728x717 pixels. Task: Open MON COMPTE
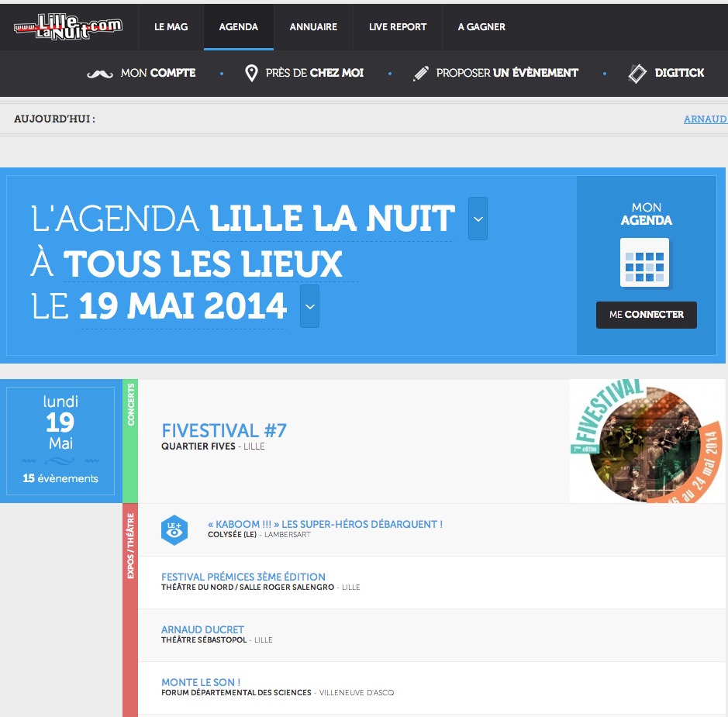[158, 73]
